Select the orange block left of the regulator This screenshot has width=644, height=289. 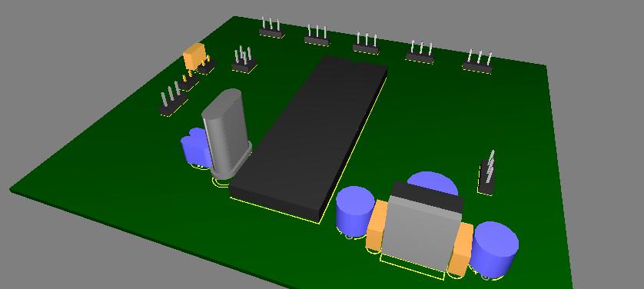tap(376, 225)
